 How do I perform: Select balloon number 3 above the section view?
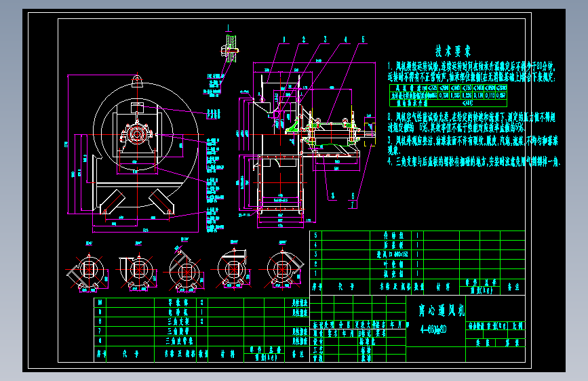click(x=325, y=39)
